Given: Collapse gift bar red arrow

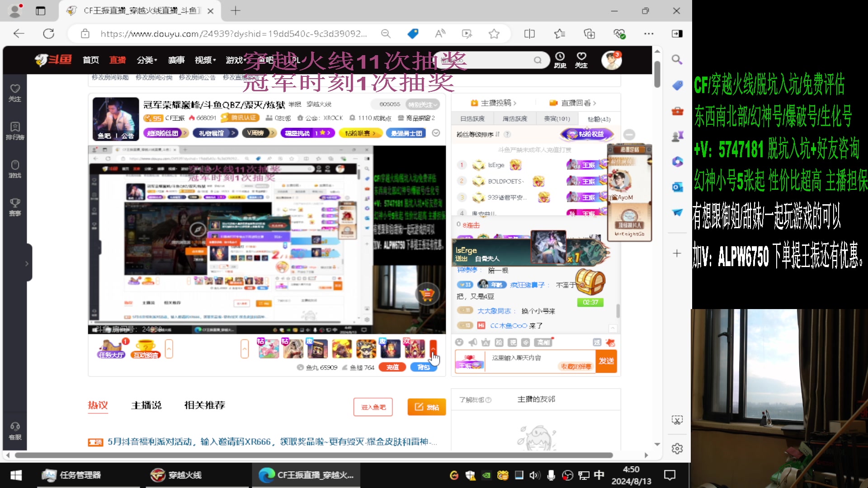Looking at the screenshot, I should 433,349.
